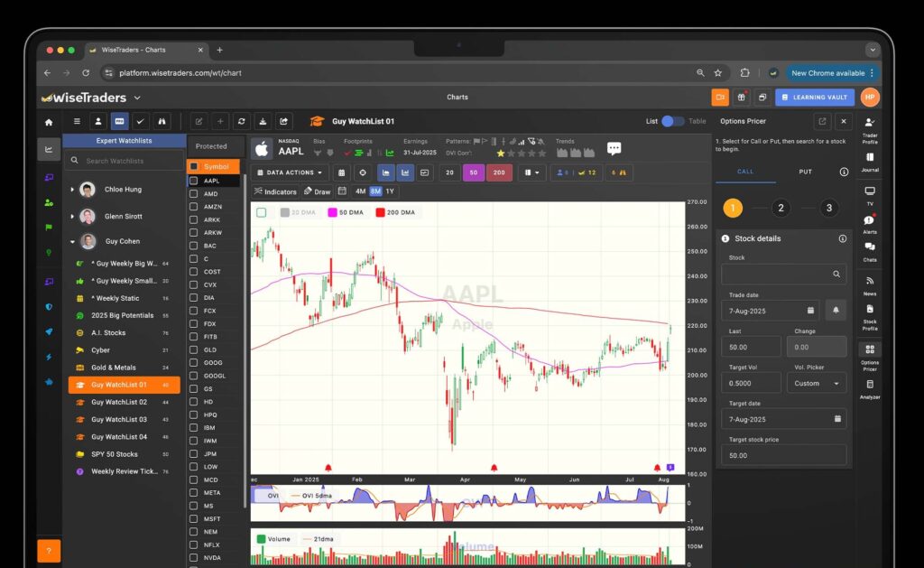Viewport: 924px width, 568px height.
Task: Reload the page in Chrome
Action: pos(86,73)
